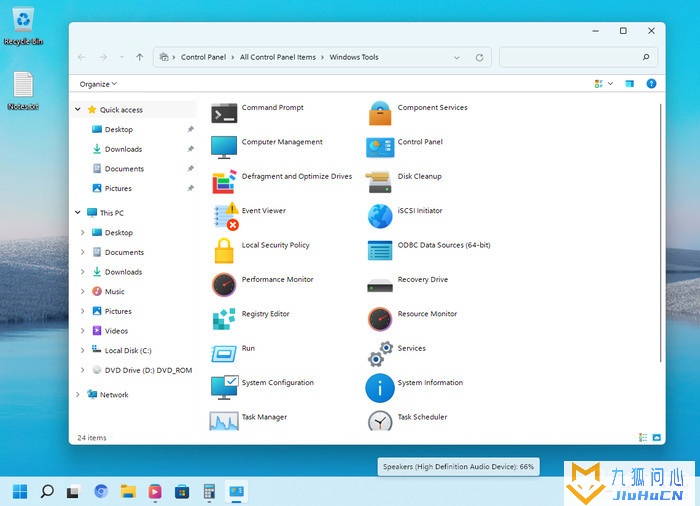Collapse the This PC tree node
This screenshot has height=506, width=700.
click(78, 213)
